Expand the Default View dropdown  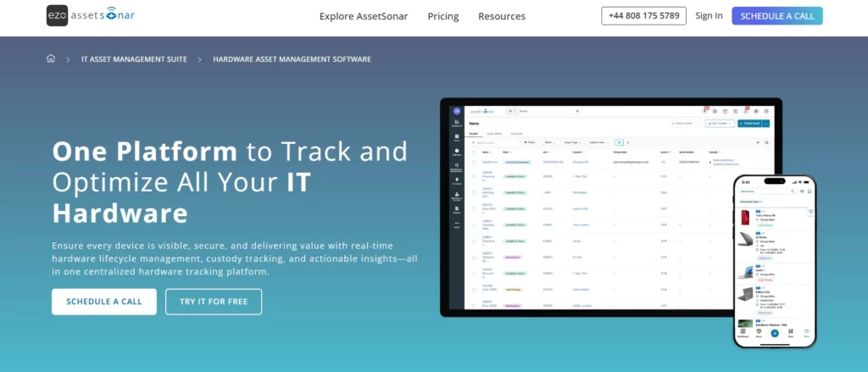pos(598,142)
